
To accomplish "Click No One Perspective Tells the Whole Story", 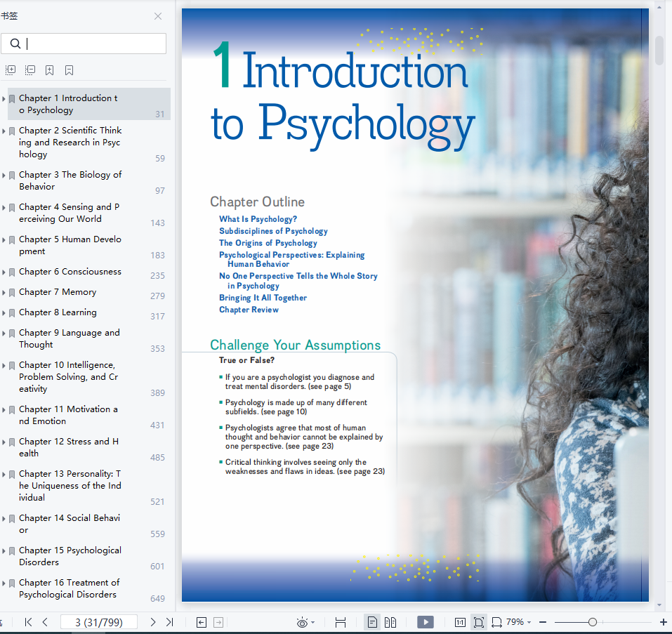I will click(x=298, y=281).
